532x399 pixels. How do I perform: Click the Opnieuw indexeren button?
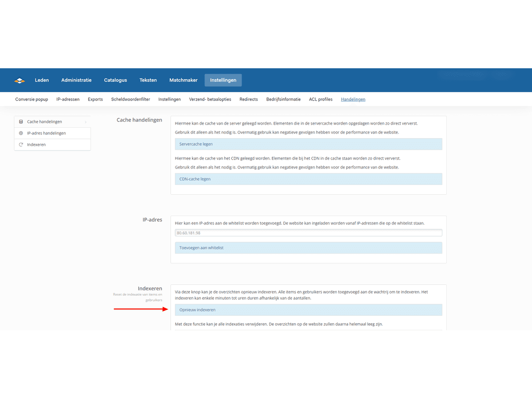point(308,310)
